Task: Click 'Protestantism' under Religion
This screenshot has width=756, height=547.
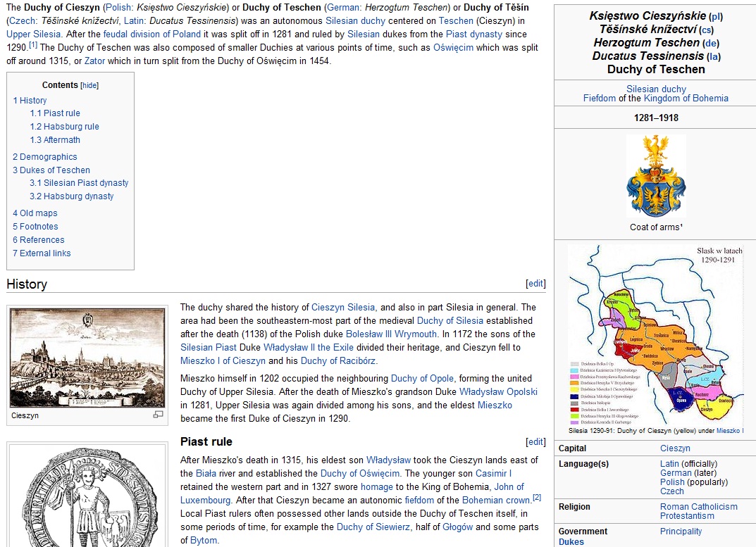Action: (687, 516)
